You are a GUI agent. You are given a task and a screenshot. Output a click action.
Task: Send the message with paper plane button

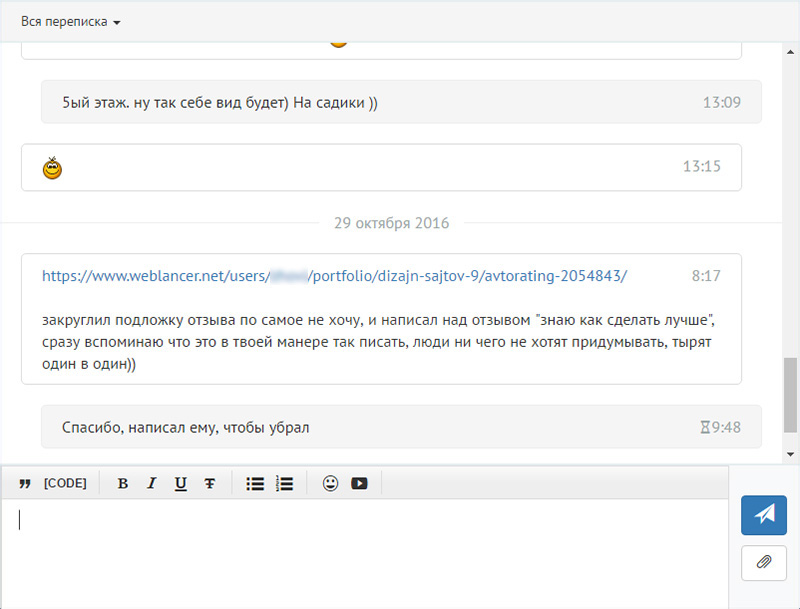click(764, 514)
